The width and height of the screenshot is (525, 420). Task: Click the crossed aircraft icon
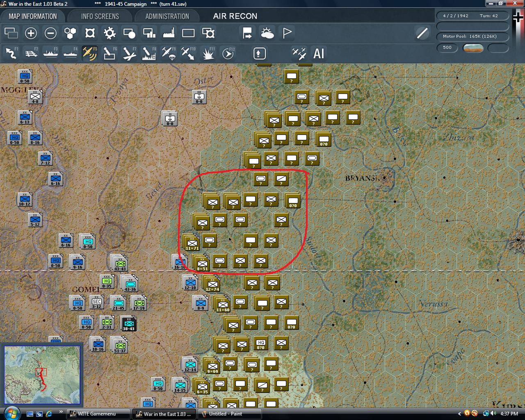click(299, 53)
